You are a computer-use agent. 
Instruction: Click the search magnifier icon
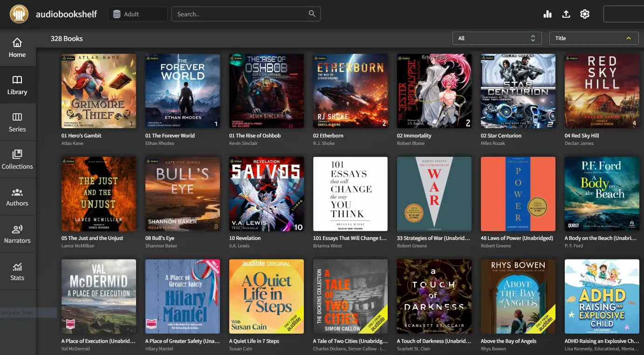(x=312, y=14)
